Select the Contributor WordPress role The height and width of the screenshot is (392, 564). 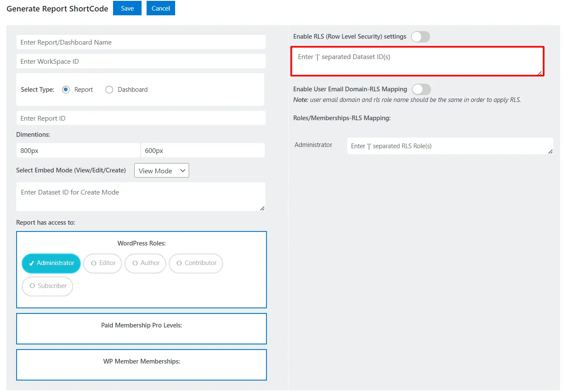tap(196, 263)
